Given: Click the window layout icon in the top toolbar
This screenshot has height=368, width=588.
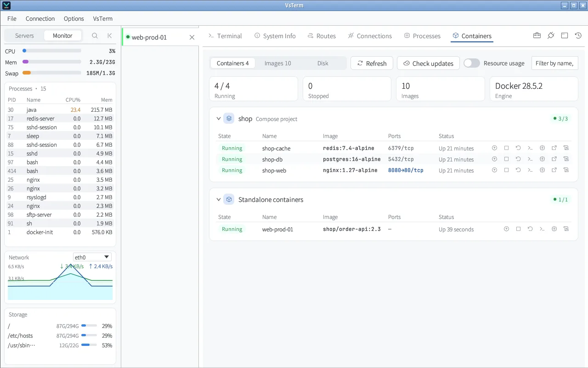Looking at the screenshot, I should click(565, 36).
